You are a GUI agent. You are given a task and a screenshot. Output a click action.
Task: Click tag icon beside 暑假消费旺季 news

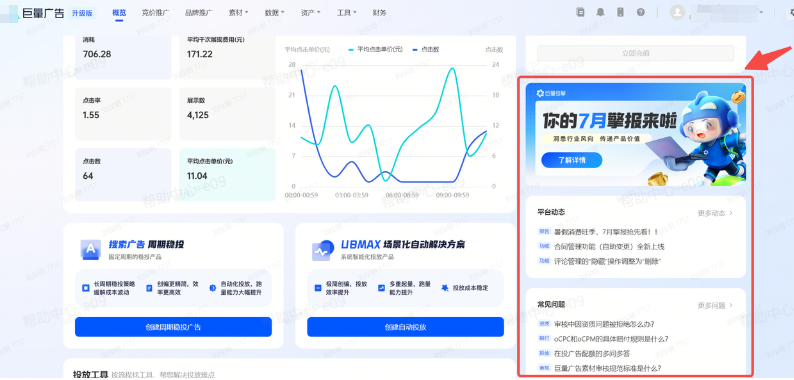pyautogui.click(x=544, y=232)
